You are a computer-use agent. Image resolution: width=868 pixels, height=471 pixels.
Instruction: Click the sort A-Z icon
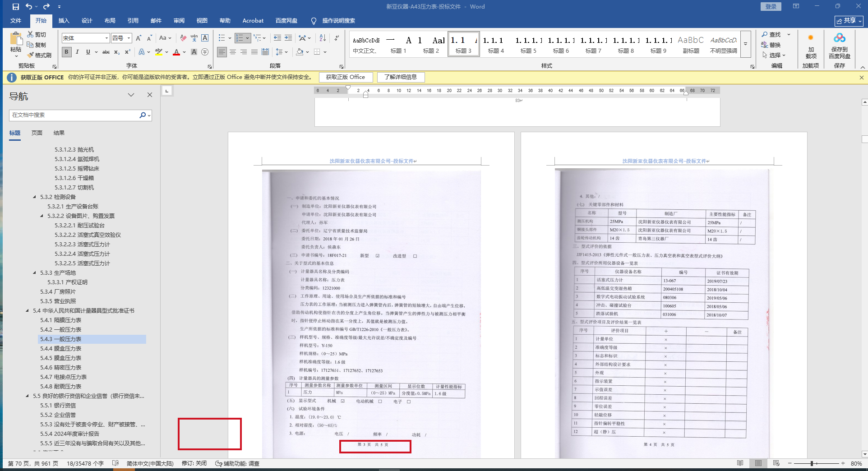coord(323,38)
